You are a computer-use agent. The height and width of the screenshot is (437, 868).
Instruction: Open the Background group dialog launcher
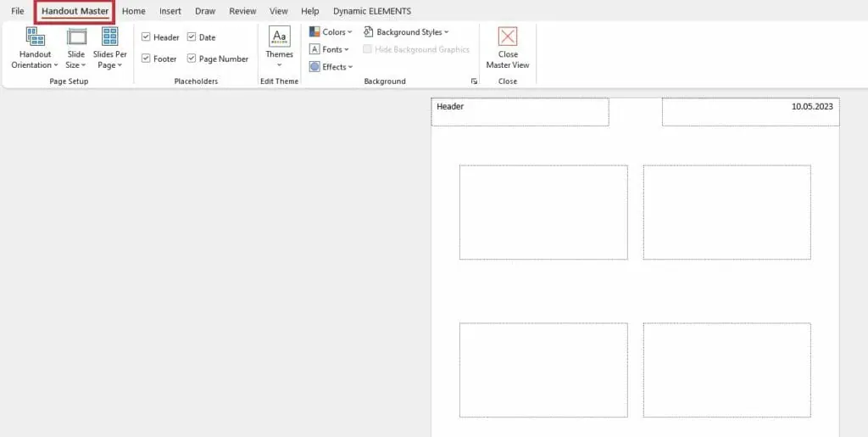pos(474,81)
